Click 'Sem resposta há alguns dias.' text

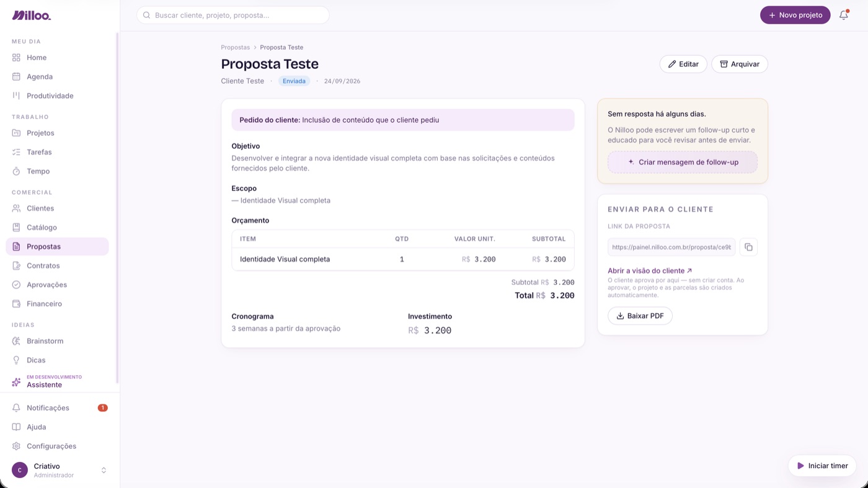tap(657, 114)
